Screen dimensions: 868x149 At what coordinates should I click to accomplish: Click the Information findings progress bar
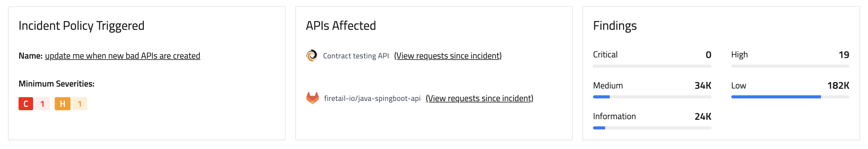pyautogui.click(x=652, y=128)
